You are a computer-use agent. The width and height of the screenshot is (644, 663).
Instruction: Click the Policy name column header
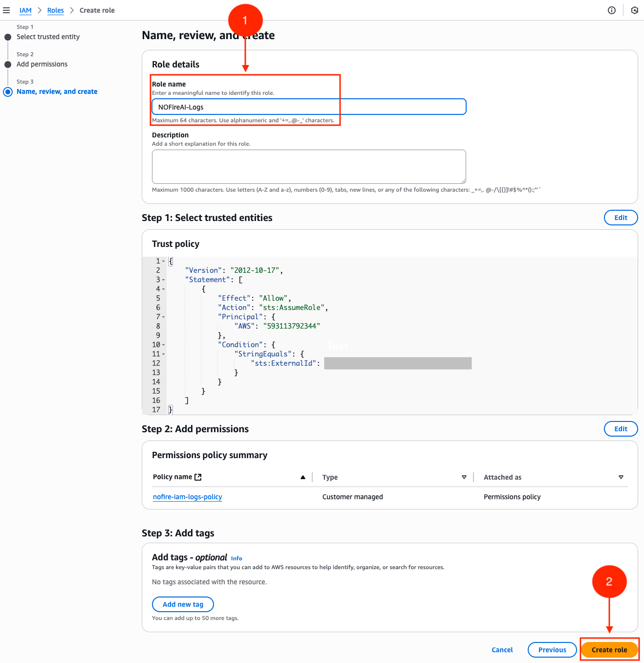172,477
